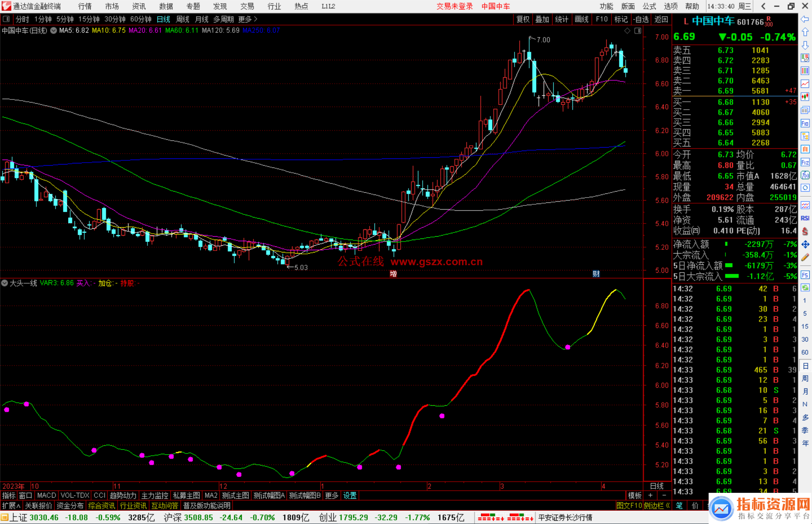Screen dimensions: 812x524
Task: Click the diamond icon at chart top right
Action: coord(627,31)
